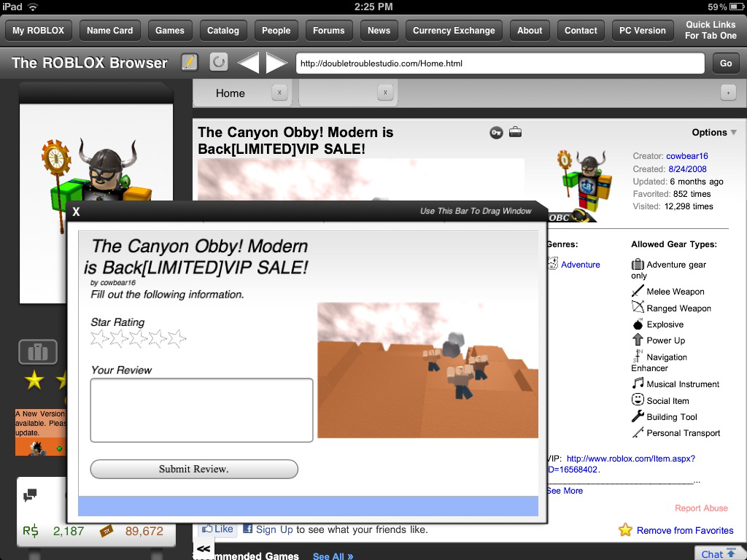Select the Melee Weapon gear icon

tap(638, 291)
